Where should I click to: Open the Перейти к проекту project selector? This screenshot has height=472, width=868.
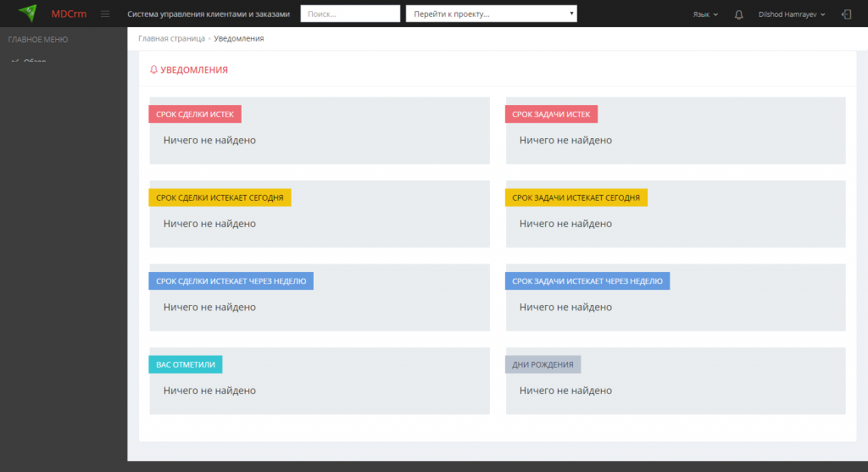(x=491, y=14)
